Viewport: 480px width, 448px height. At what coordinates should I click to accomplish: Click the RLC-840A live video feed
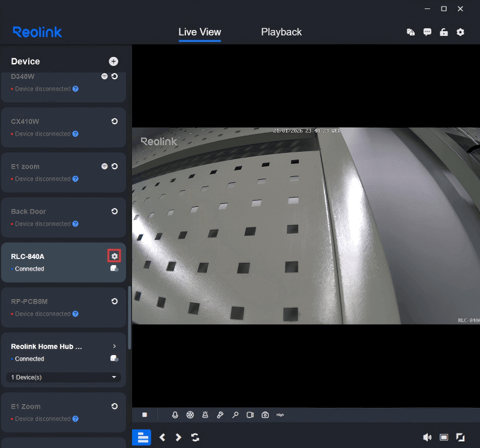[306, 226]
